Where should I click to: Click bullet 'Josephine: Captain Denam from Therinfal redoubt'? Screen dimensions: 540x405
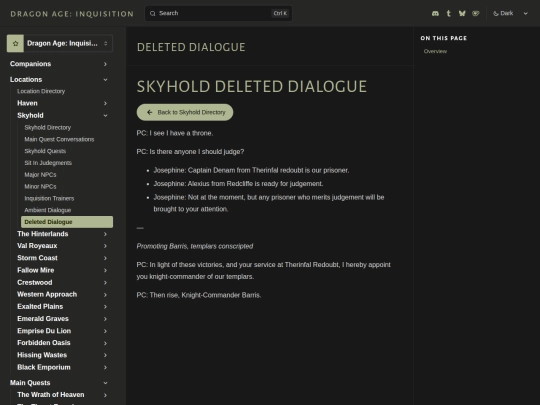pyautogui.click(x=251, y=170)
